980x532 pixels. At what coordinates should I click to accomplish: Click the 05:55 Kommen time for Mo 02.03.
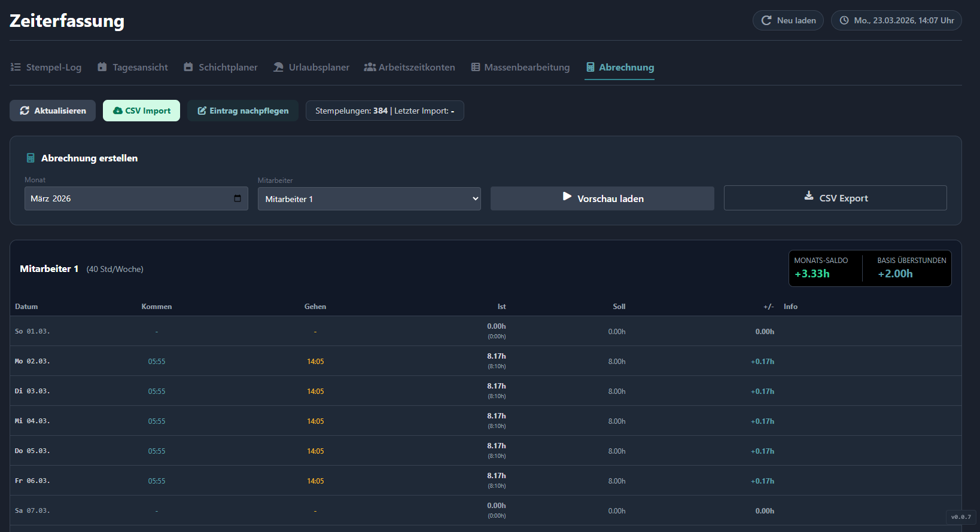[x=157, y=362]
